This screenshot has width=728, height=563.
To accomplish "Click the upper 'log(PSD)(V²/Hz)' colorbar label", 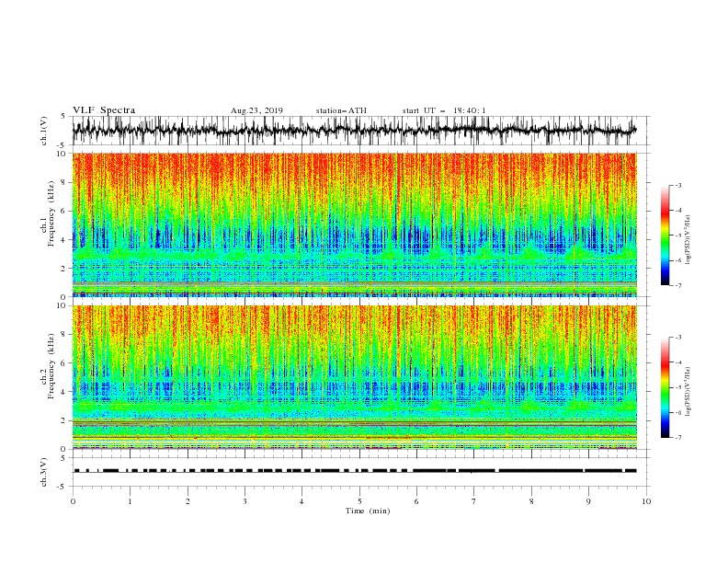I will pyautogui.click(x=688, y=240).
